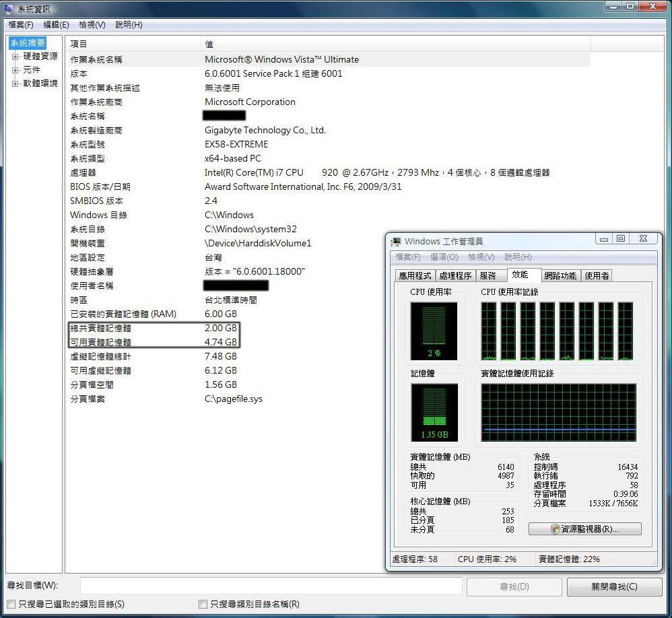Screen dimensions: 672x618
Task: Click the shield icon on 資源監視器 button
Action: (556, 529)
